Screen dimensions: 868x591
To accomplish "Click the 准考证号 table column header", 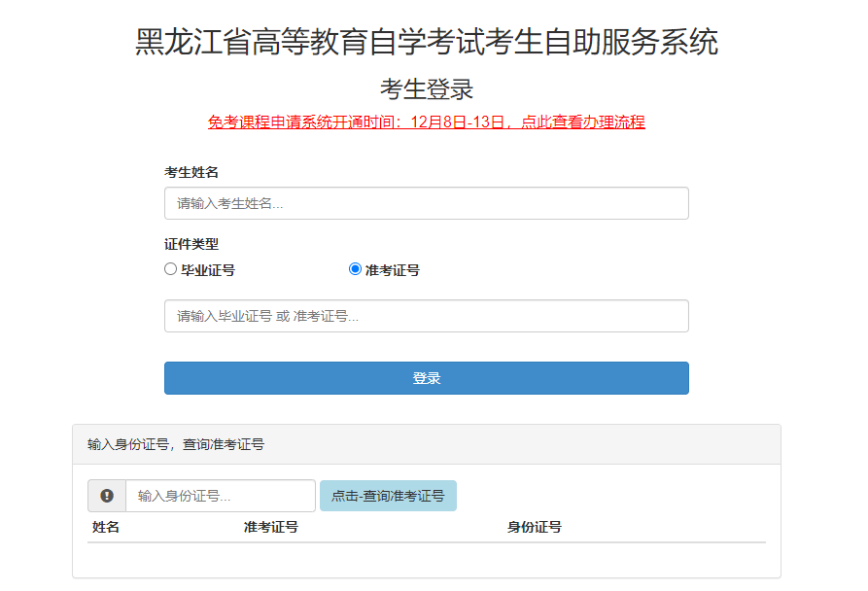I will (270, 527).
